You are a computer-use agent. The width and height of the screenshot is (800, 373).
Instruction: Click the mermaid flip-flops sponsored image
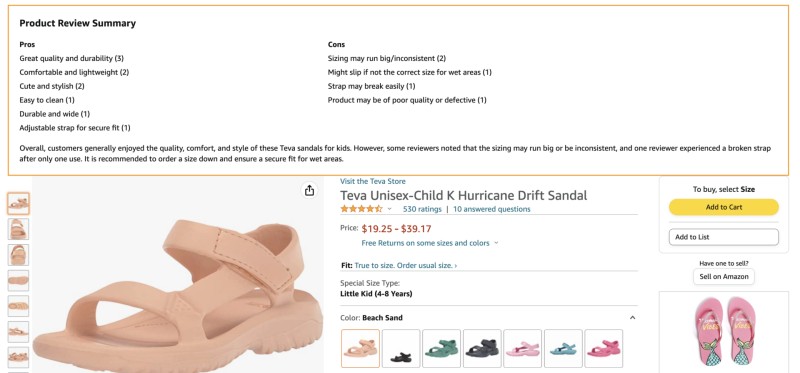coord(724,332)
